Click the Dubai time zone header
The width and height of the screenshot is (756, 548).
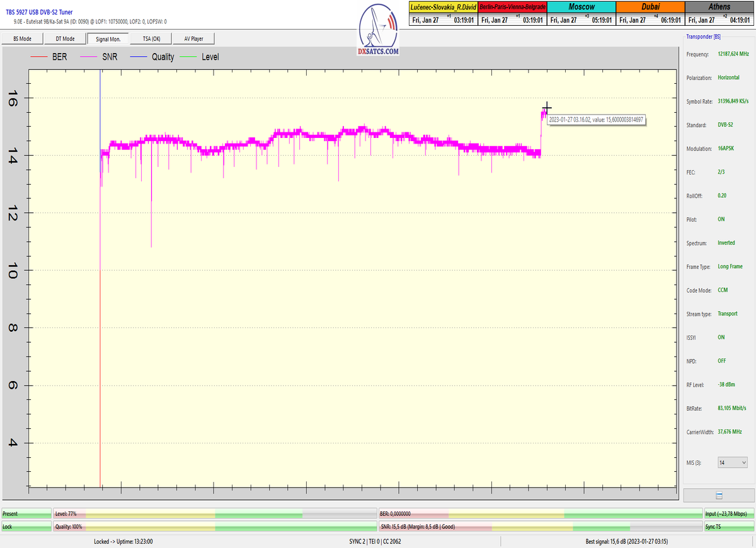coord(650,6)
